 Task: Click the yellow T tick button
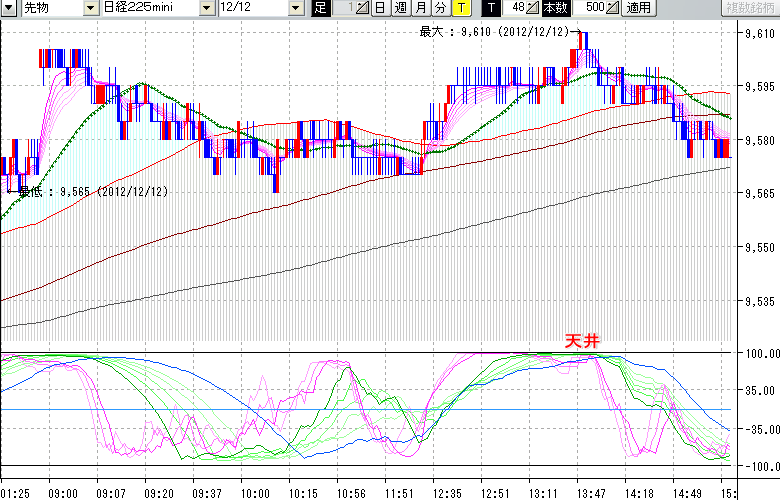coord(461,8)
